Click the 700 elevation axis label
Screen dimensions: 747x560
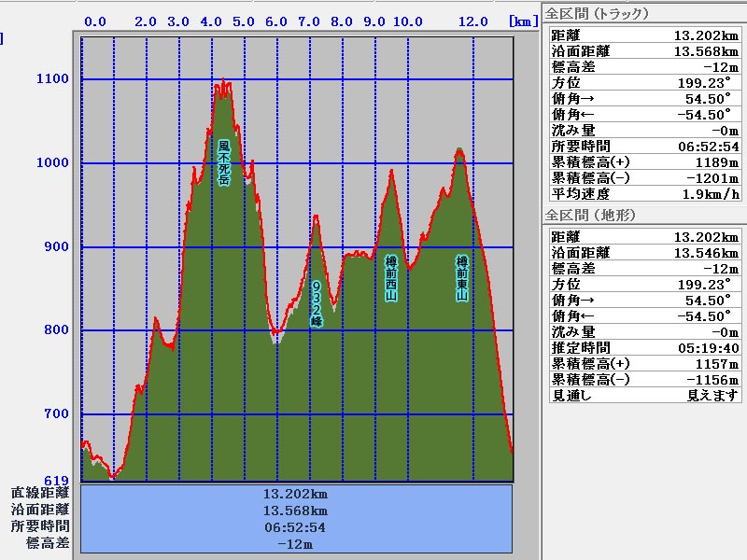coord(56,414)
